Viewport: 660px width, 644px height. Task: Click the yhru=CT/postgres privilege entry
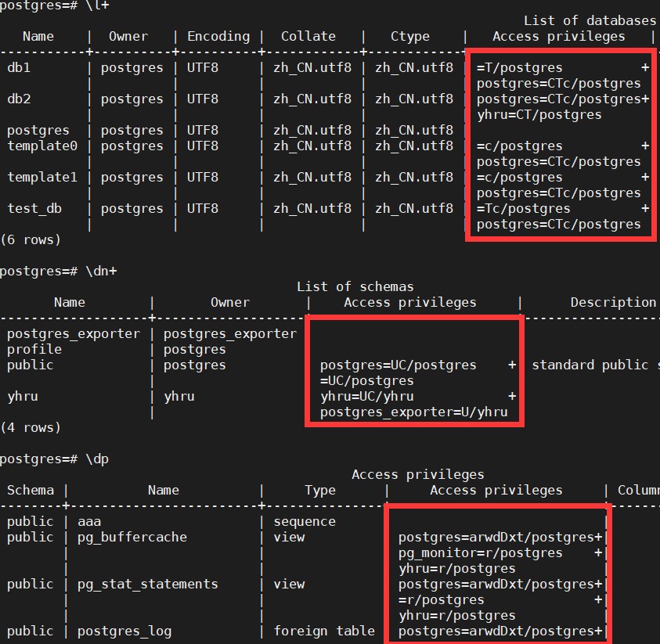[x=539, y=114]
